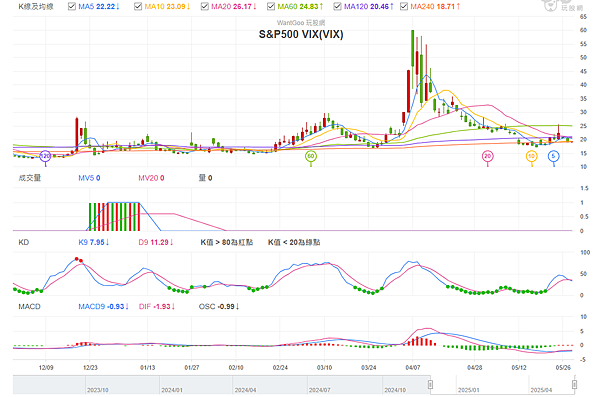Click the MA5 22.22 value label

pyautogui.click(x=99, y=7)
